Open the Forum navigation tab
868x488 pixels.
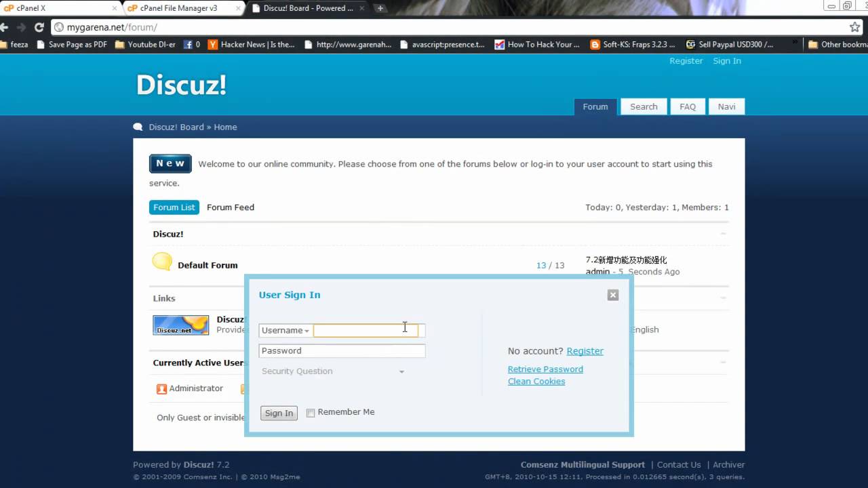point(595,106)
